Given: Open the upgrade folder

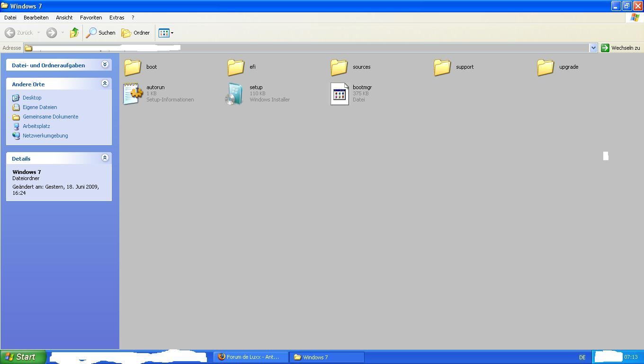Looking at the screenshot, I should 558,67.
